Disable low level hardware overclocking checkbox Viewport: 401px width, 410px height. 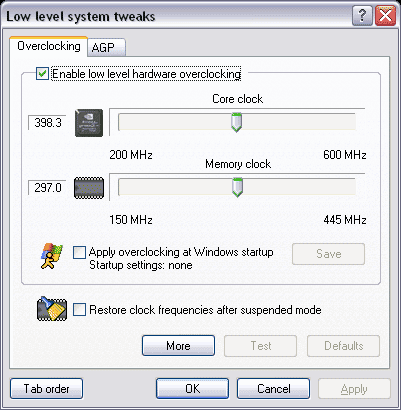pos(42,74)
